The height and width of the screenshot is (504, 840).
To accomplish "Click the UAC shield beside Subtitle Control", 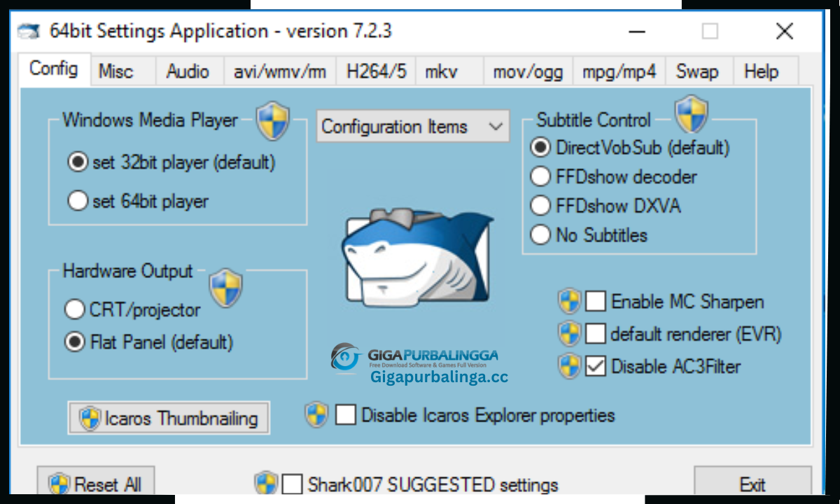I will (691, 115).
